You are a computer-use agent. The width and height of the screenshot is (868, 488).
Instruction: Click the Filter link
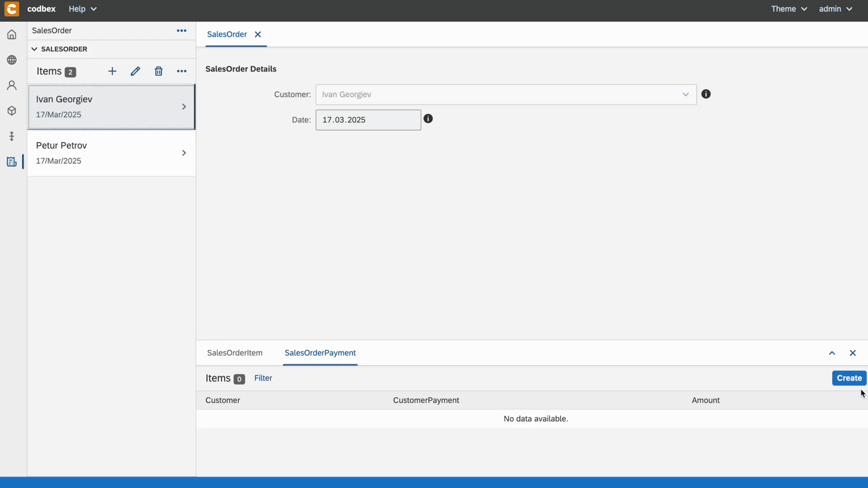point(263,378)
